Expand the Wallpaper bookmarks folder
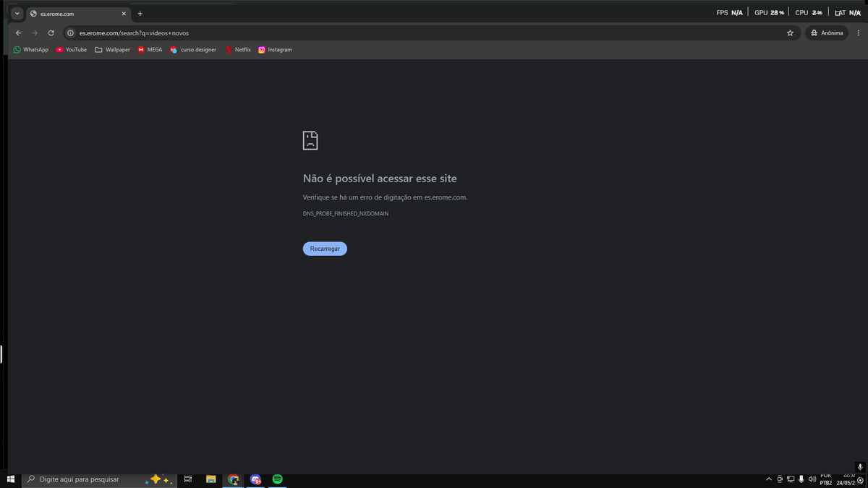 pyautogui.click(x=112, y=50)
